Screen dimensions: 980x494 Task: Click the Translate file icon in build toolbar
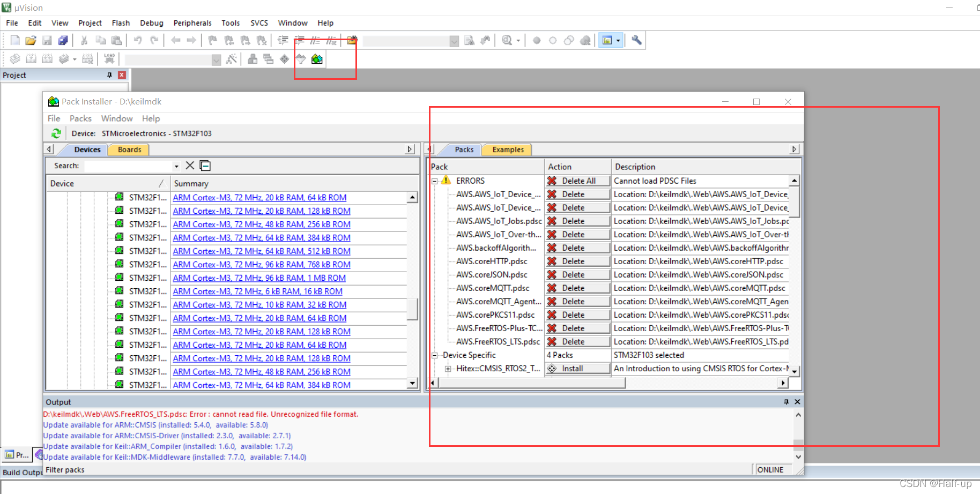click(15, 59)
